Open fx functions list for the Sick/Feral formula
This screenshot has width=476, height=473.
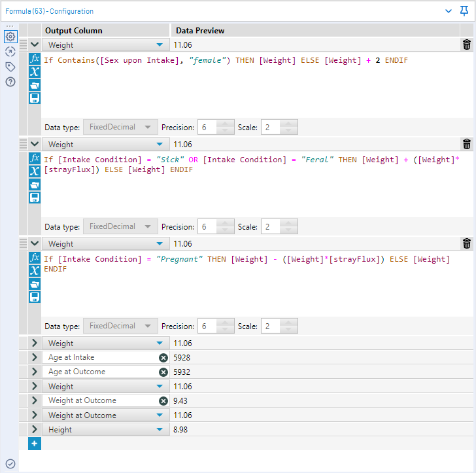(35, 158)
